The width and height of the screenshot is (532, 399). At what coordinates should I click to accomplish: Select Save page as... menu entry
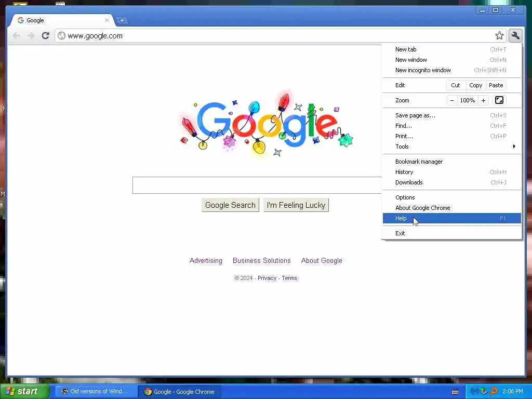tap(451, 115)
